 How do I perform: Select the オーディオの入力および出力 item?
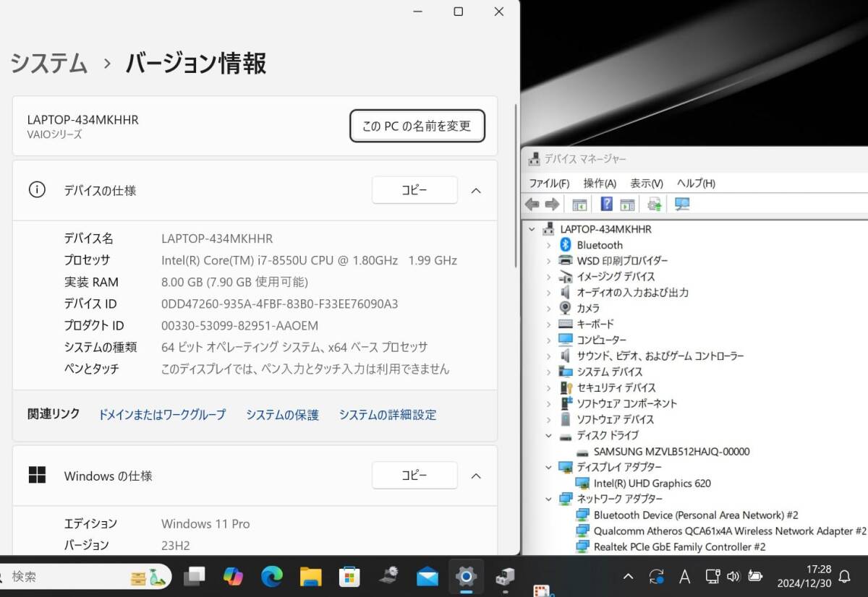click(632, 293)
